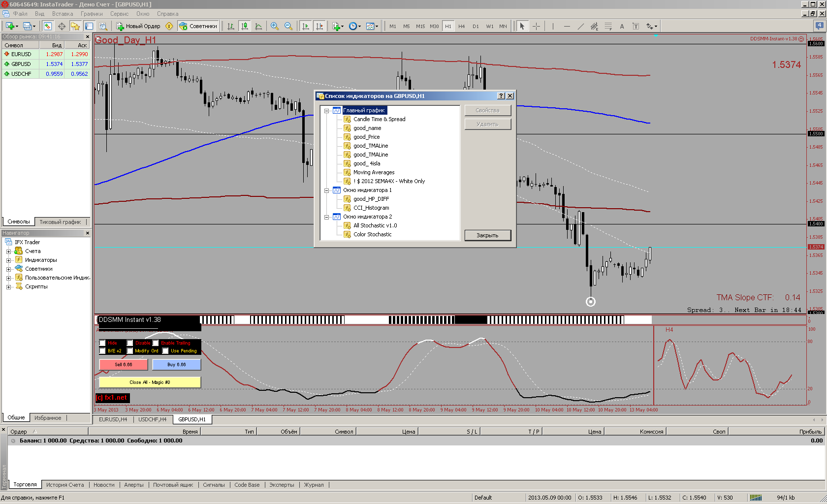Tick the Enable Trailing checkbox
Image resolution: width=827 pixels, height=504 pixels.
tap(156, 343)
